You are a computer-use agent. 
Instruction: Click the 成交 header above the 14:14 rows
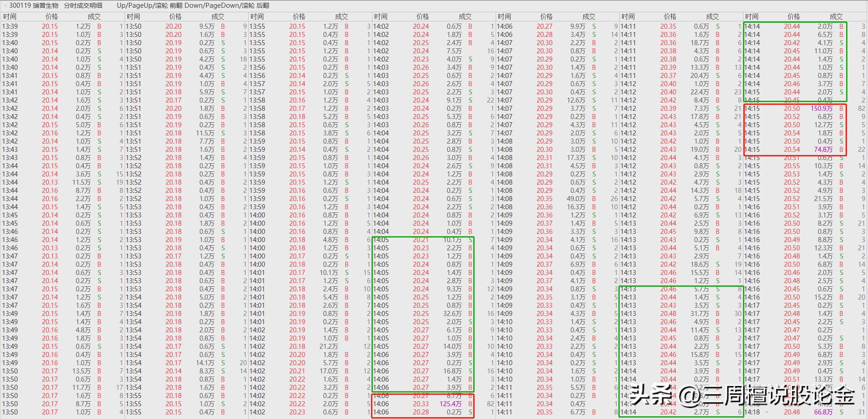(x=836, y=16)
